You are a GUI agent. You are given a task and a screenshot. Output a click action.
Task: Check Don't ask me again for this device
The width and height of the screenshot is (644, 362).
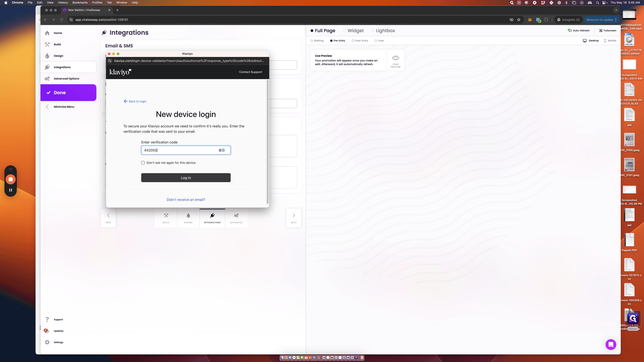[x=143, y=163]
